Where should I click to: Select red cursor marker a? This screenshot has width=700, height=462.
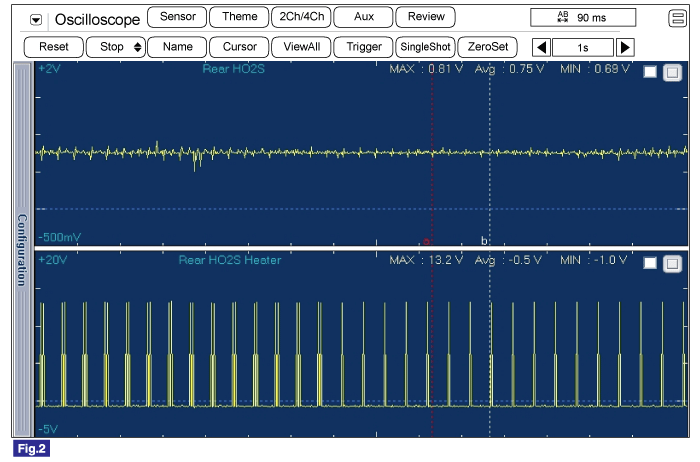[x=427, y=241]
